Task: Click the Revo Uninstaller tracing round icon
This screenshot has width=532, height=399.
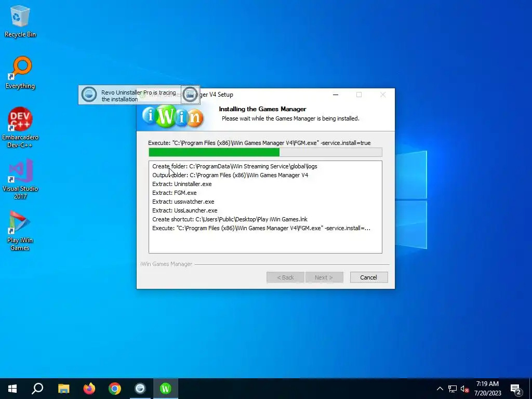Action: pyautogui.click(x=89, y=95)
